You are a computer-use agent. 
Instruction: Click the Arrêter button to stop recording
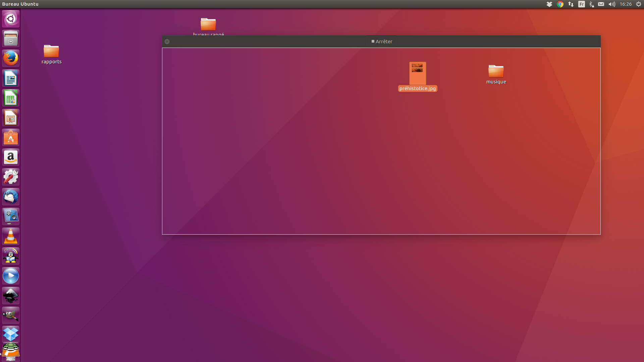(382, 42)
